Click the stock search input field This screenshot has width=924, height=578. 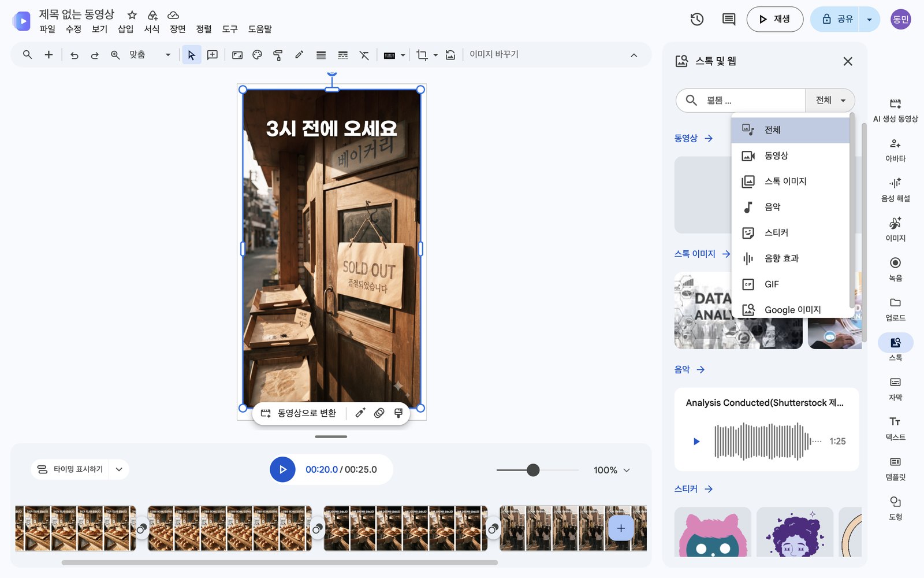point(742,101)
